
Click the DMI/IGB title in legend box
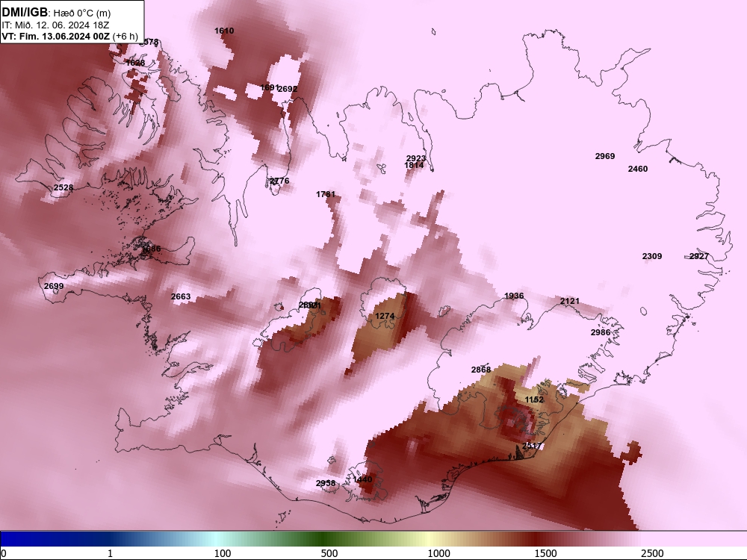pyautogui.click(x=25, y=12)
